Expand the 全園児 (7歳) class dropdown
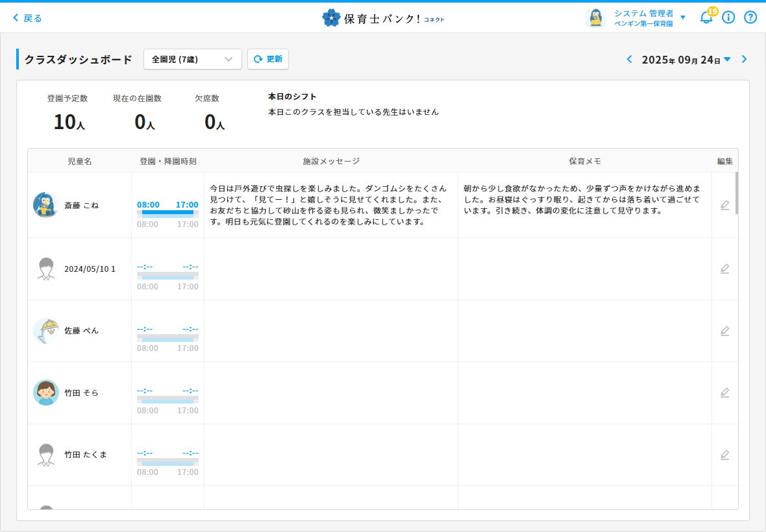The width and height of the screenshot is (766, 532). click(x=192, y=59)
